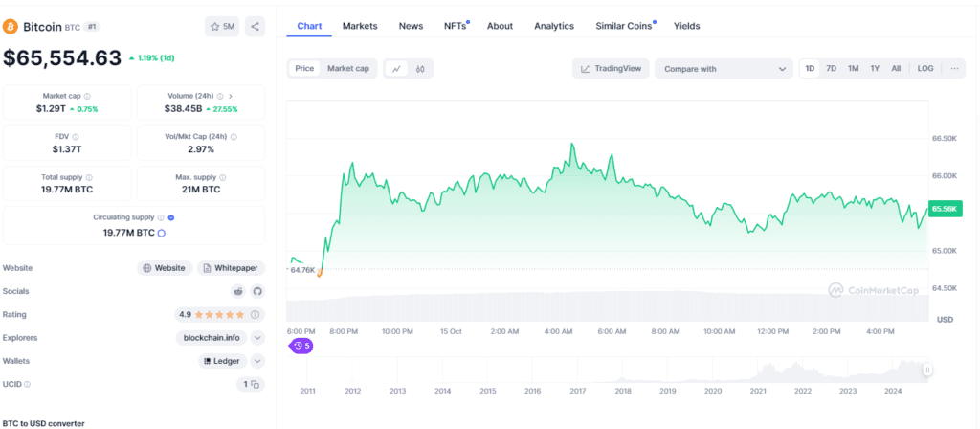Click the purple history events badge
Image resolution: width=980 pixels, height=429 pixels.
[301, 345]
